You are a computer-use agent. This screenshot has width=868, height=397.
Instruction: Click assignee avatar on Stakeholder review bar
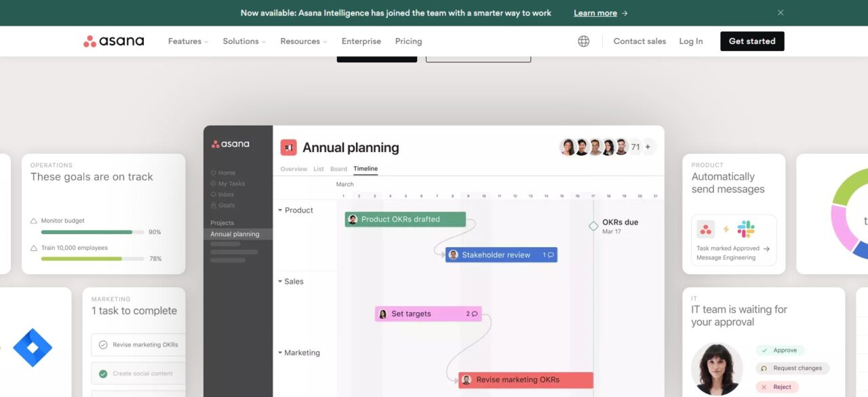click(x=453, y=255)
